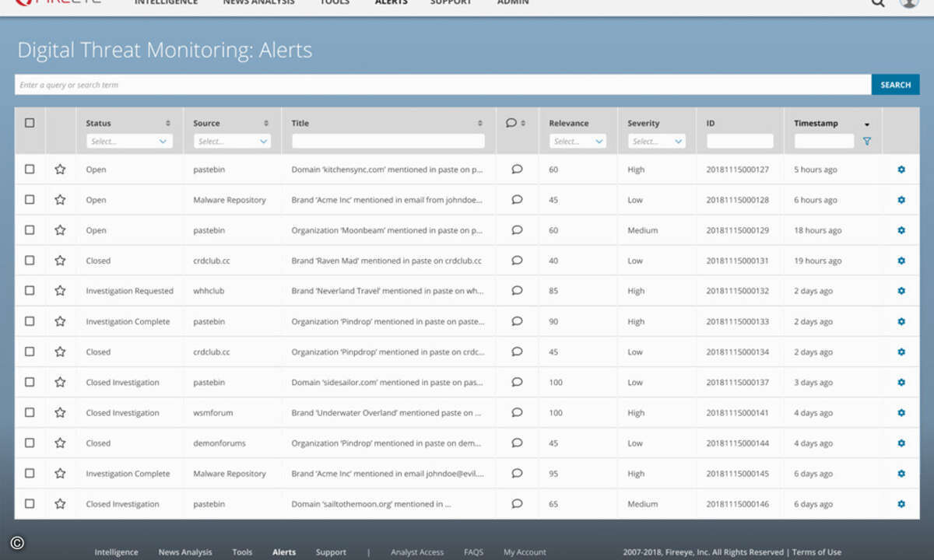Check the kitchensync.com alert row
Viewport: 934px width, 560px height.
[30, 170]
